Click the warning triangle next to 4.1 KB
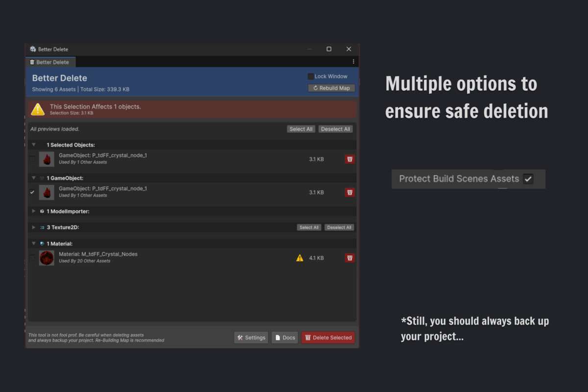The image size is (588, 392). [300, 257]
